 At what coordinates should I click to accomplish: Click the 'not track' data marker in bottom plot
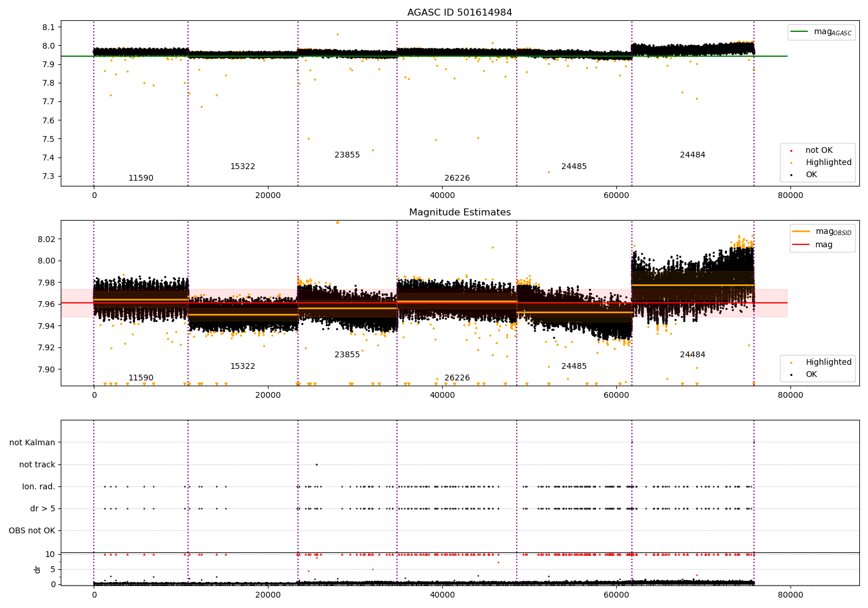317,464
